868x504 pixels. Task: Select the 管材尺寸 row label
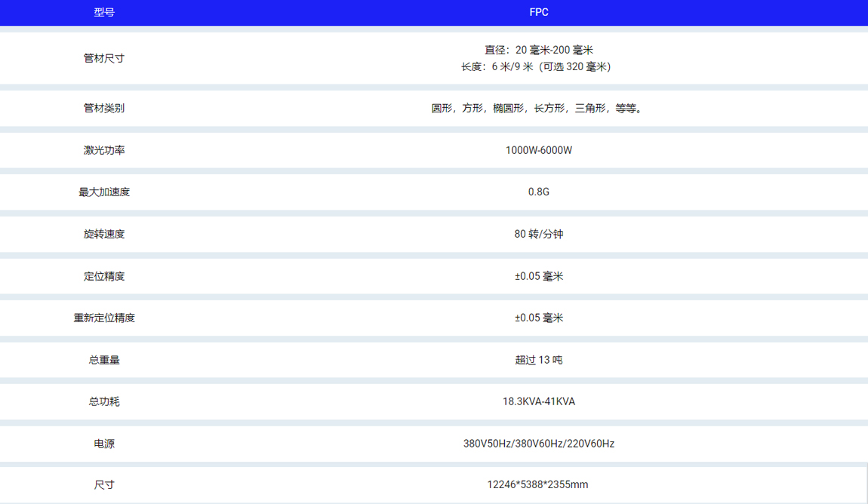104,58
